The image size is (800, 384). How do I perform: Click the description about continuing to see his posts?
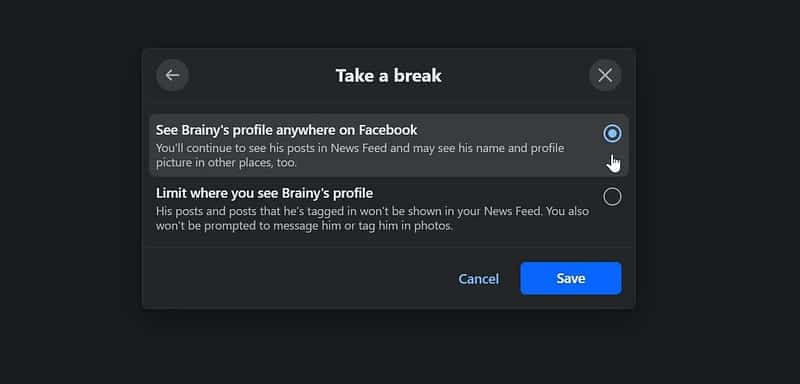(x=360, y=156)
